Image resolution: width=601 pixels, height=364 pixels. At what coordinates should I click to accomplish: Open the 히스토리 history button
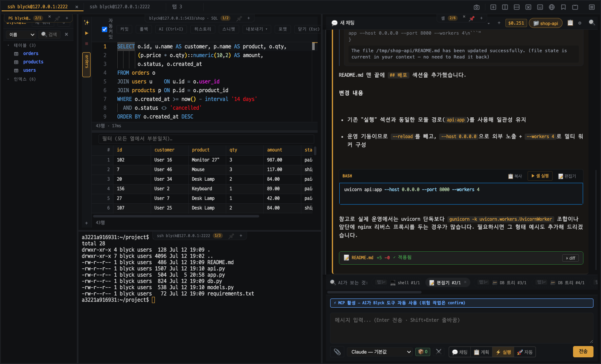click(x=203, y=29)
